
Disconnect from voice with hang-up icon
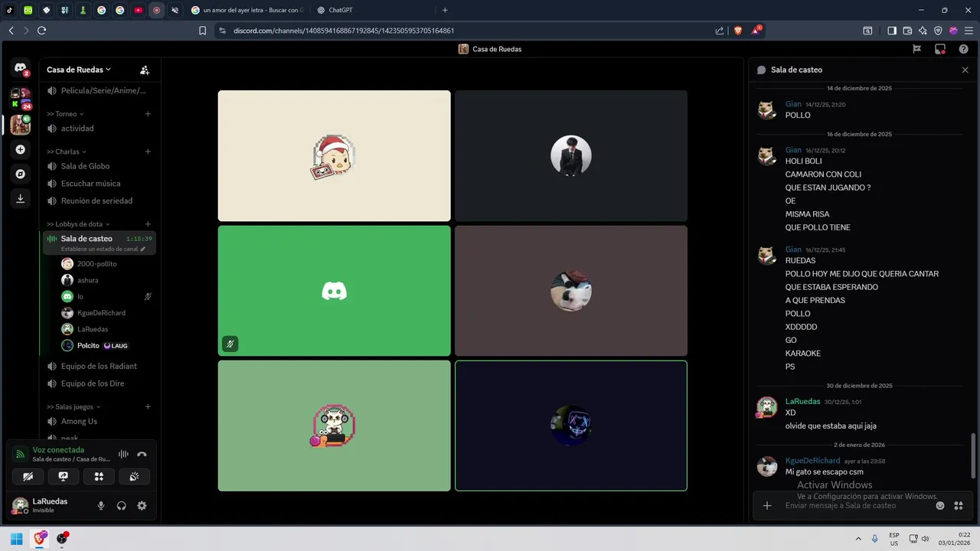pyautogui.click(x=142, y=454)
